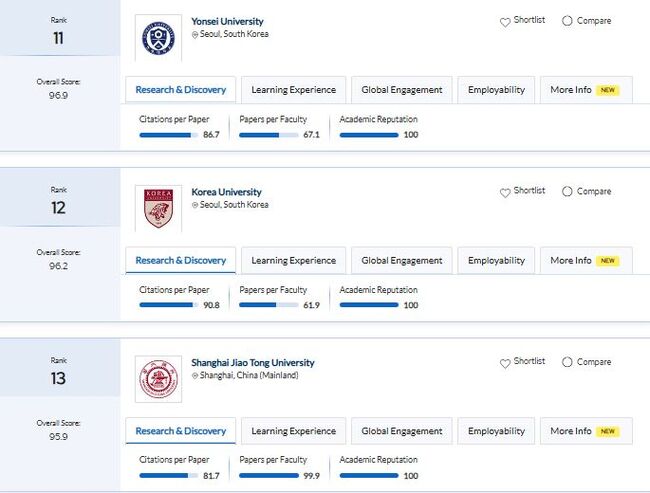This screenshot has width=650, height=493.
Task: Open the Yonsei University name link
Action: 227,21
